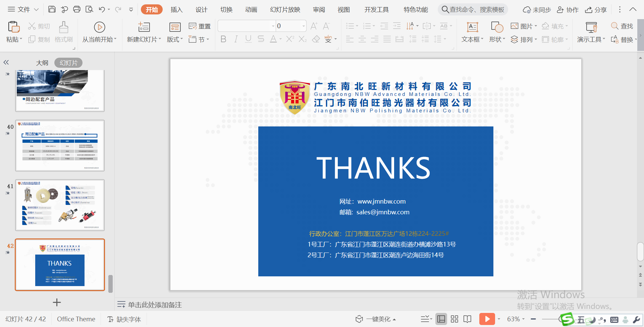Viewport: 644px width, 327px height.
Task: Open Print Preview icon
Action: (89, 9)
